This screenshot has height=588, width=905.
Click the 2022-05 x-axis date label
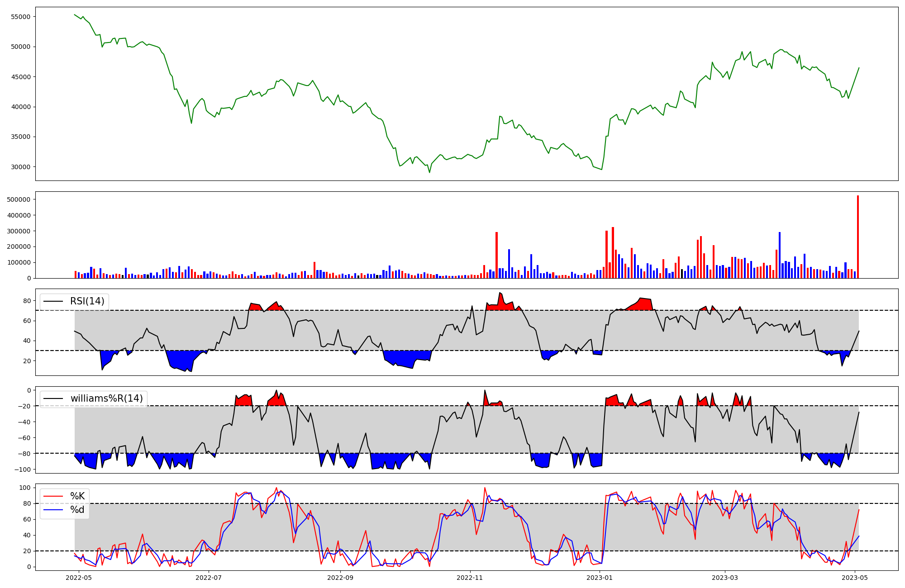point(79,577)
